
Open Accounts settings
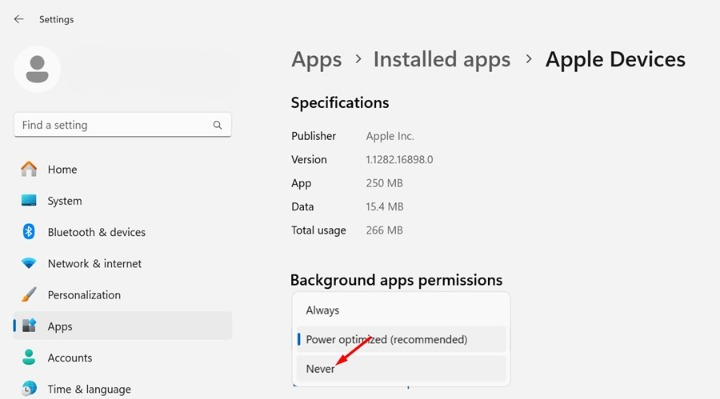coord(123,358)
